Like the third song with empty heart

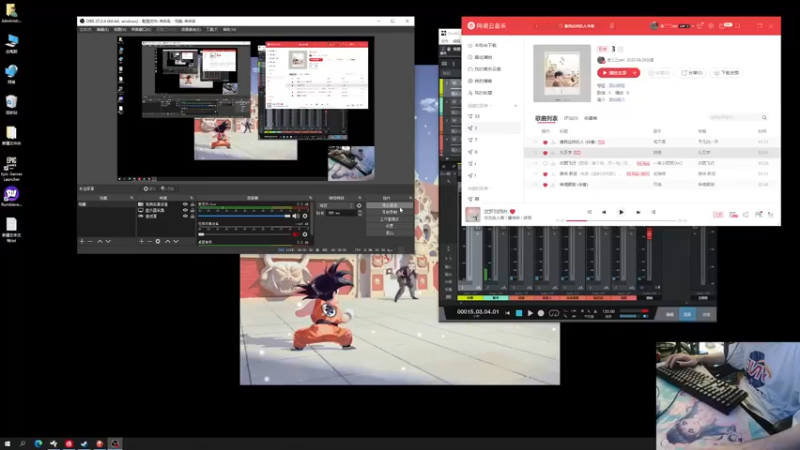coord(545,163)
